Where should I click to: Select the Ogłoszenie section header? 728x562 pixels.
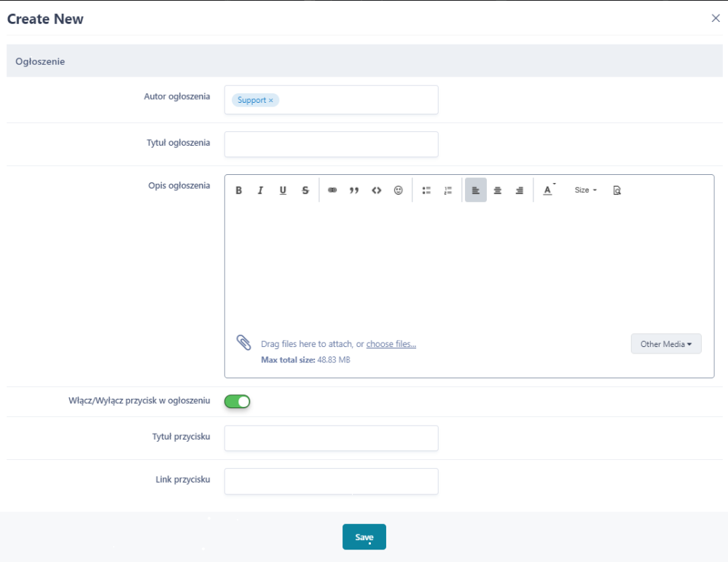coord(364,61)
